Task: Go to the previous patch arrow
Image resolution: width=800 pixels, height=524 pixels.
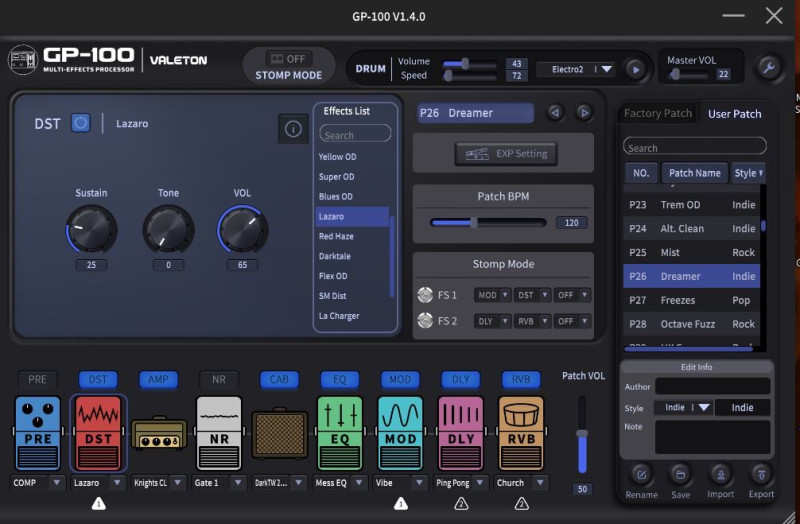Action: (x=556, y=113)
